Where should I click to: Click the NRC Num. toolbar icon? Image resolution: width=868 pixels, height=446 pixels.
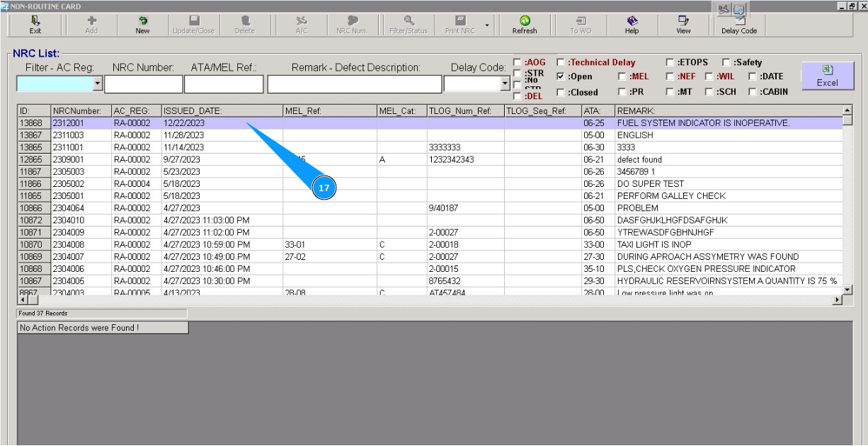coord(352,25)
